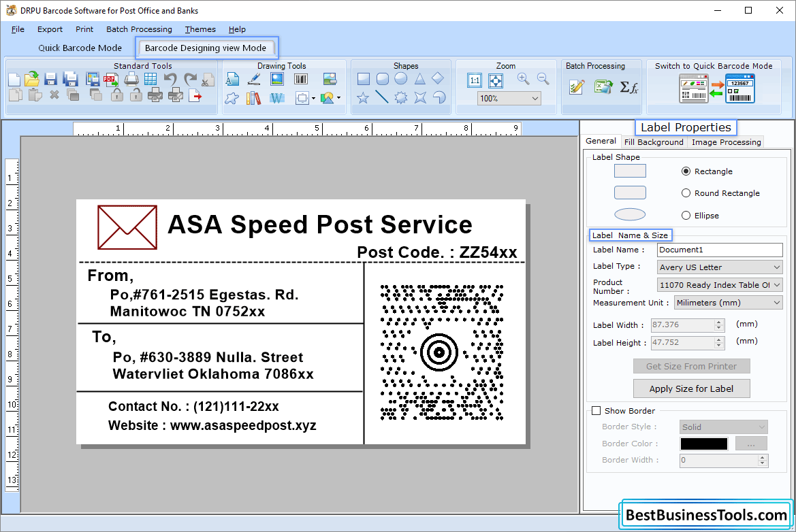Select the Ellipse label shape radio
Screen dimensions: 796x532
click(686, 216)
